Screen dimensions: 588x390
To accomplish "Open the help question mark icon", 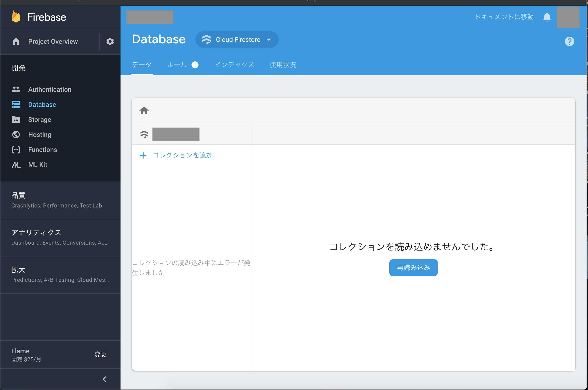I will (569, 41).
